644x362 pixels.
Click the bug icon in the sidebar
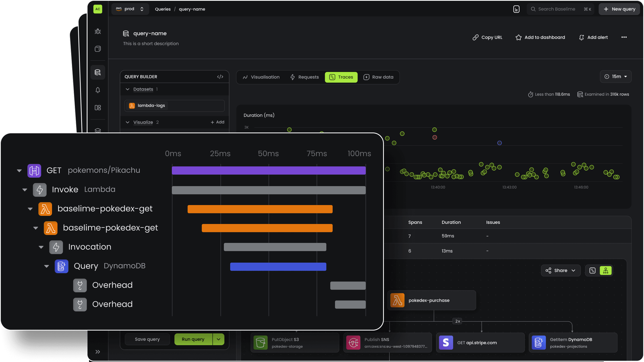click(x=98, y=31)
